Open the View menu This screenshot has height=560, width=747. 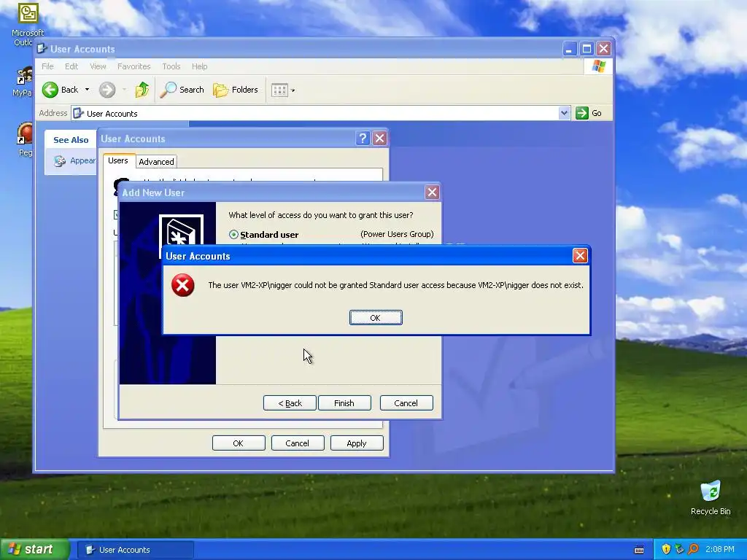[98, 66]
